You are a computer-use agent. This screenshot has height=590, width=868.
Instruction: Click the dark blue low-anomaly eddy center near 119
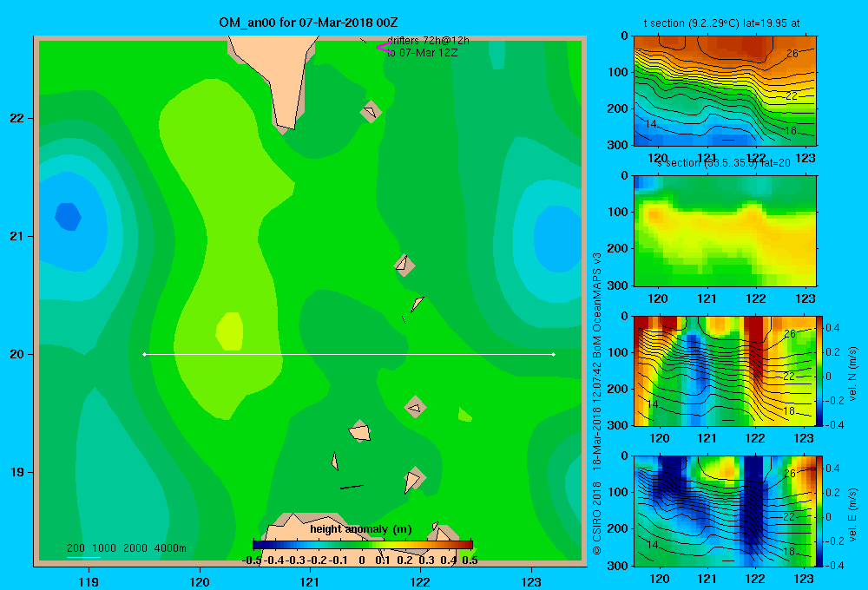tap(68, 216)
